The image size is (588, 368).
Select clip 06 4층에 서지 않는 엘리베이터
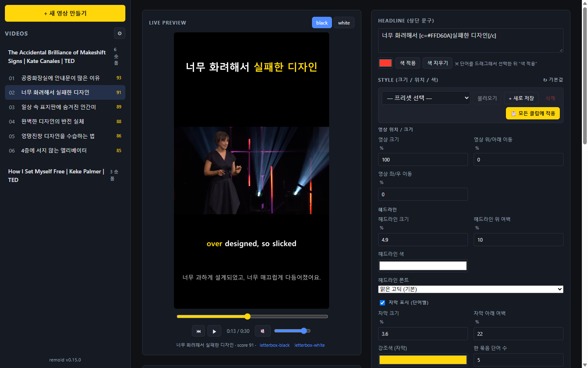coord(65,150)
